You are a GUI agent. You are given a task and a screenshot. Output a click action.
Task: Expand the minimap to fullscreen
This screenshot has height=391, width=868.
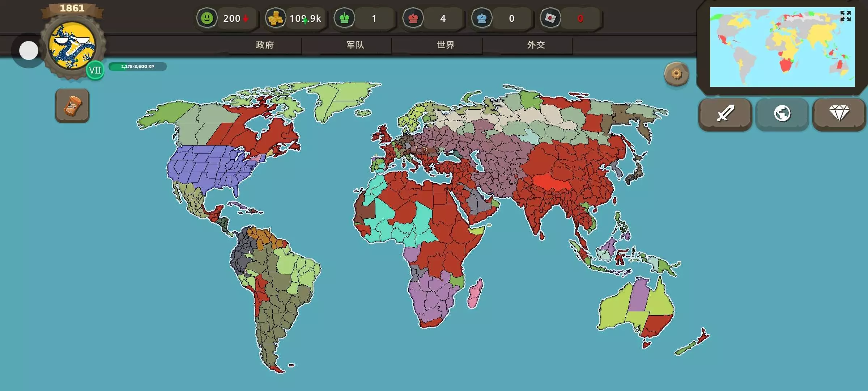(x=845, y=16)
